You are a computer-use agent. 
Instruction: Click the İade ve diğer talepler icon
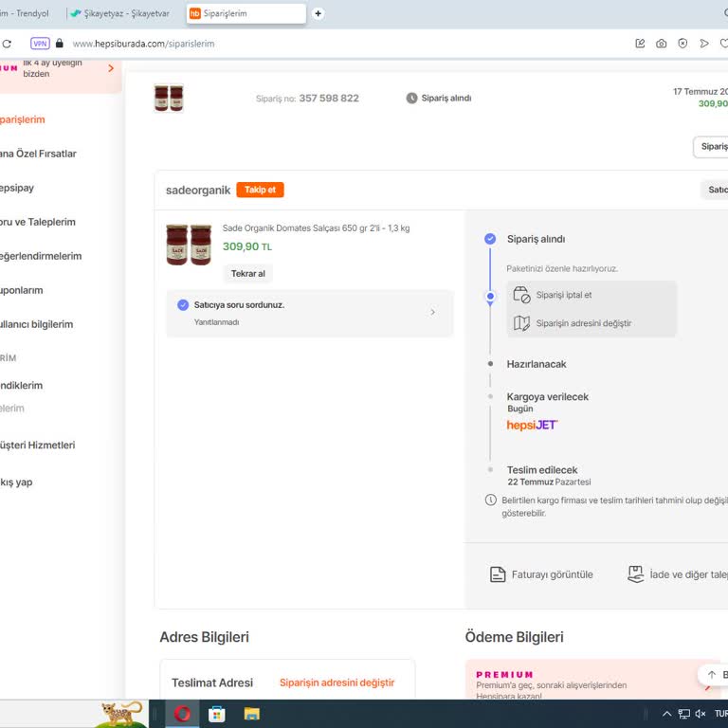click(636, 574)
